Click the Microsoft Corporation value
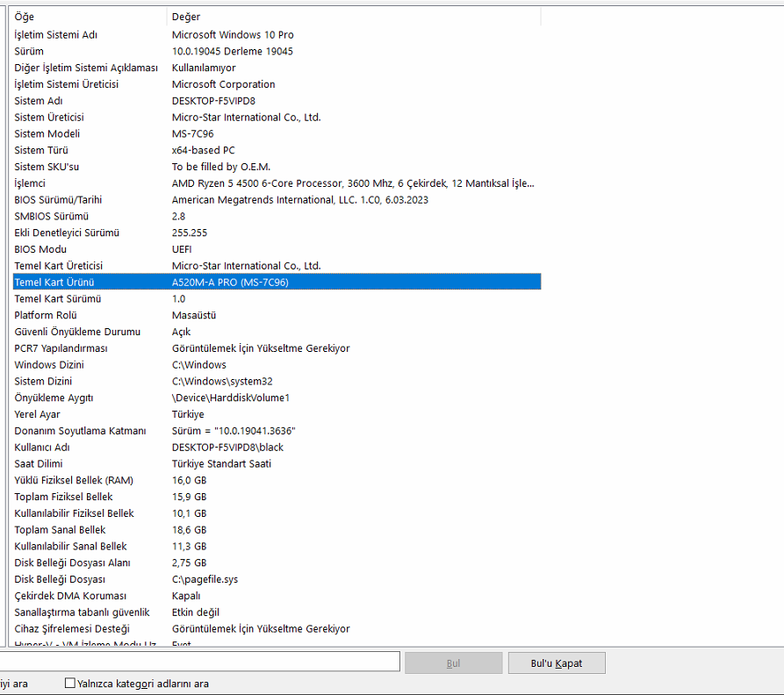The width and height of the screenshot is (784, 695). coord(224,84)
